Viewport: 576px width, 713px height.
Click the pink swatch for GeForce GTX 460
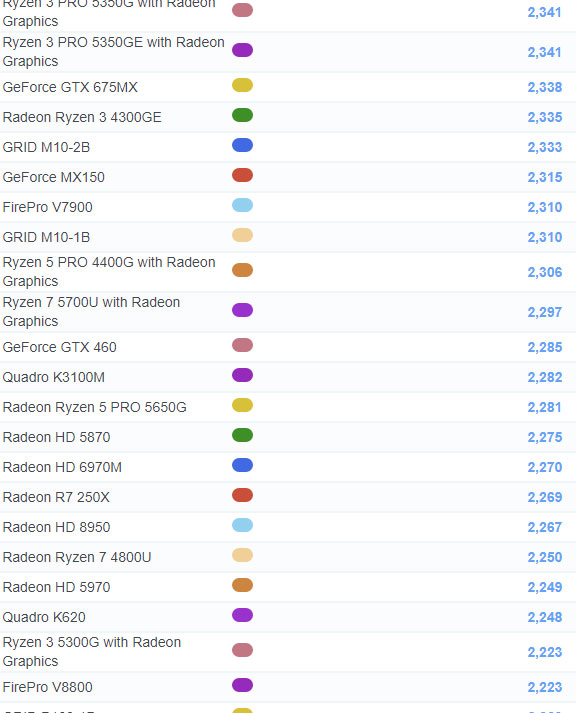point(242,345)
